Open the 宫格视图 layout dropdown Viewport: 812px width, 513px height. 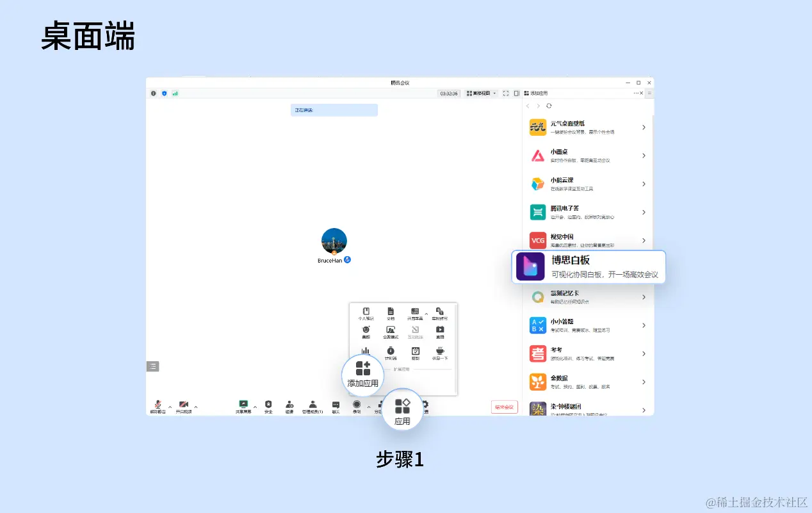482,93
